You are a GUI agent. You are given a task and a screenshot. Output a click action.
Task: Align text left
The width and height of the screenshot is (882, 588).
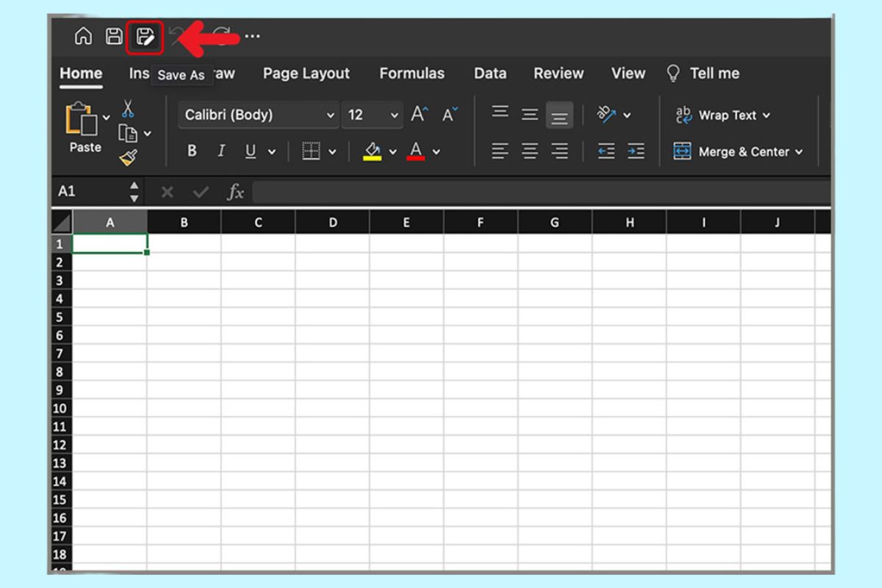coord(500,151)
